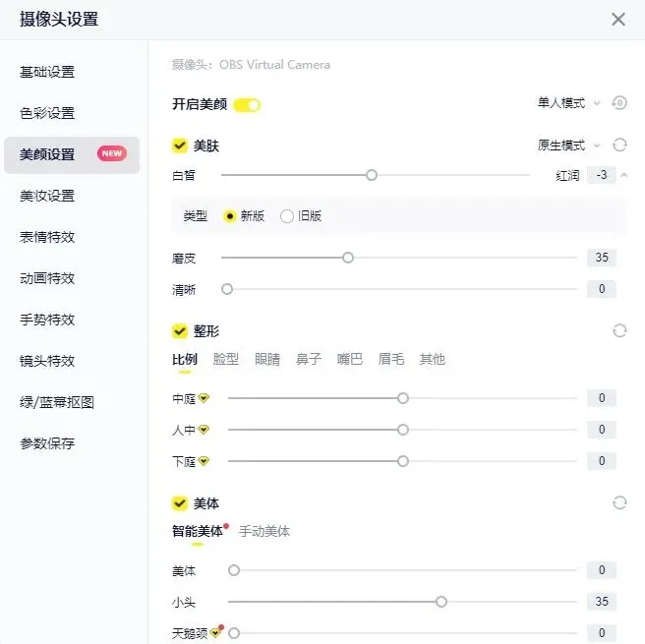Click the 磨皮 slider handle
Viewport: 645px width, 644px height.
pos(348,258)
